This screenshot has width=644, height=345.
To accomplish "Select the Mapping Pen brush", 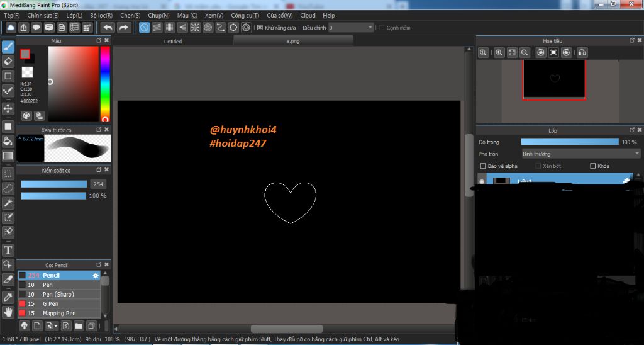I will [x=58, y=314].
